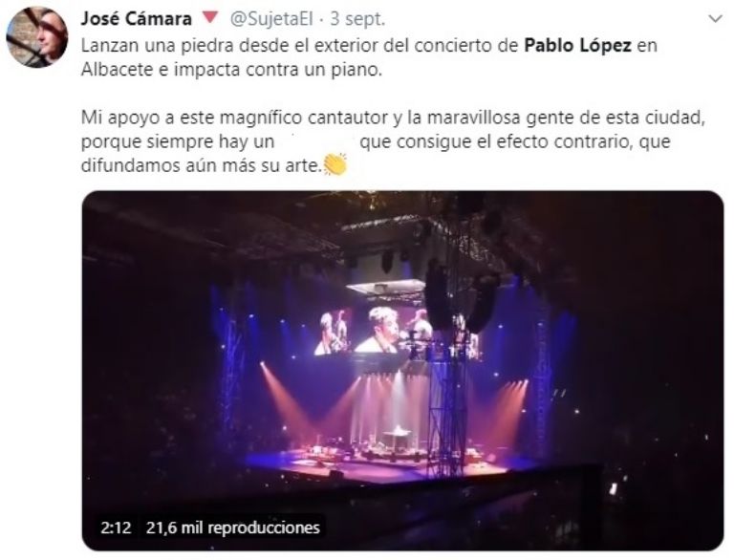Click the José Cámara display name

[137, 19]
